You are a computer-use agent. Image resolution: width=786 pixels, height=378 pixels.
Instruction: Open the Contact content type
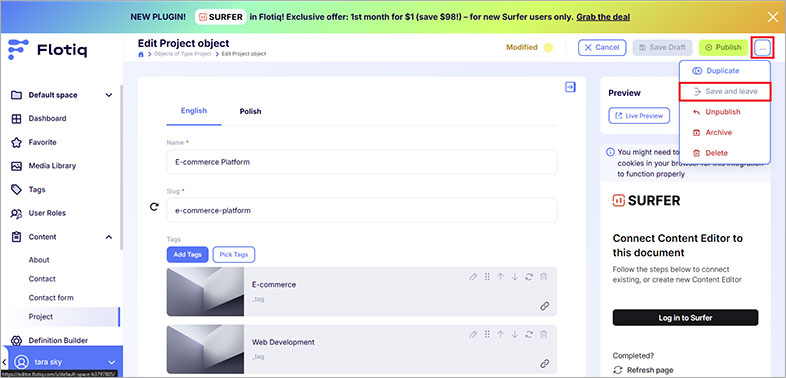(x=42, y=279)
